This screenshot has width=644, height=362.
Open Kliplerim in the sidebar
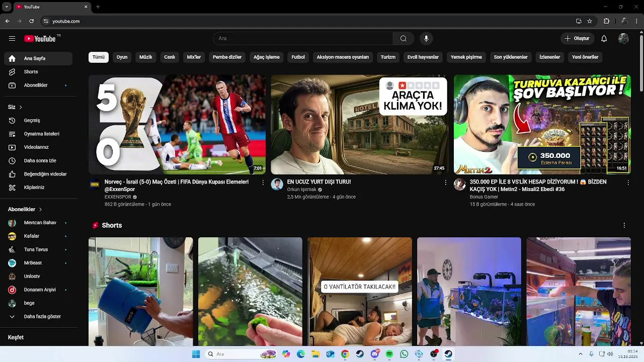pyautogui.click(x=38, y=188)
